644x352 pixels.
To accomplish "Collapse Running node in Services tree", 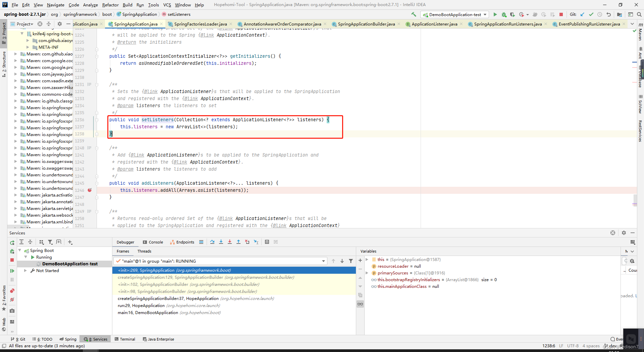I will pyautogui.click(x=25, y=257).
